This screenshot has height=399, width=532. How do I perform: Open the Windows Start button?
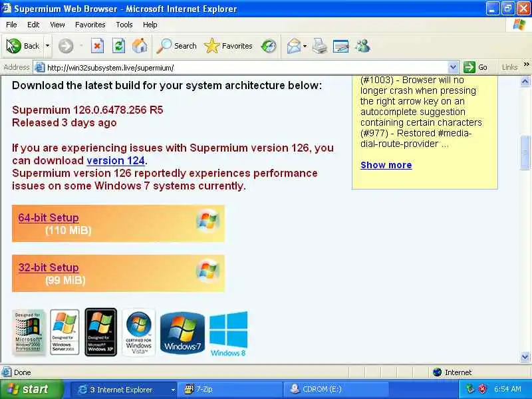point(31,389)
